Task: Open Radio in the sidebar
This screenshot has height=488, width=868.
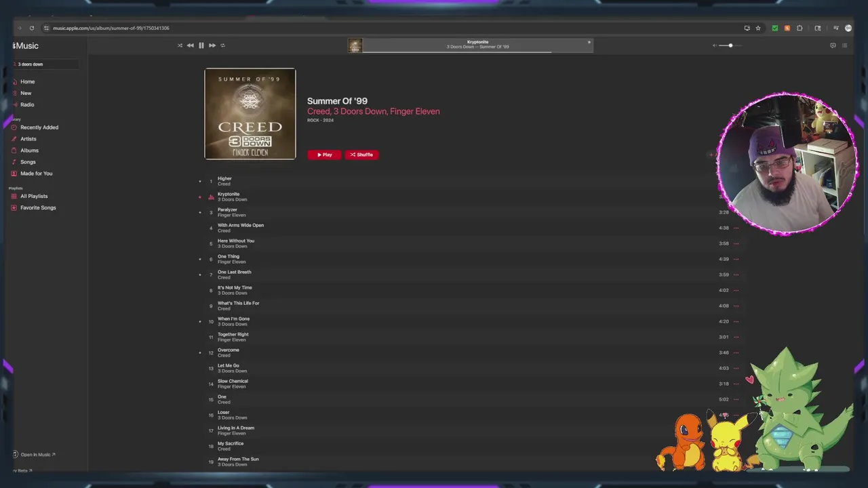Action: pos(27,104)
